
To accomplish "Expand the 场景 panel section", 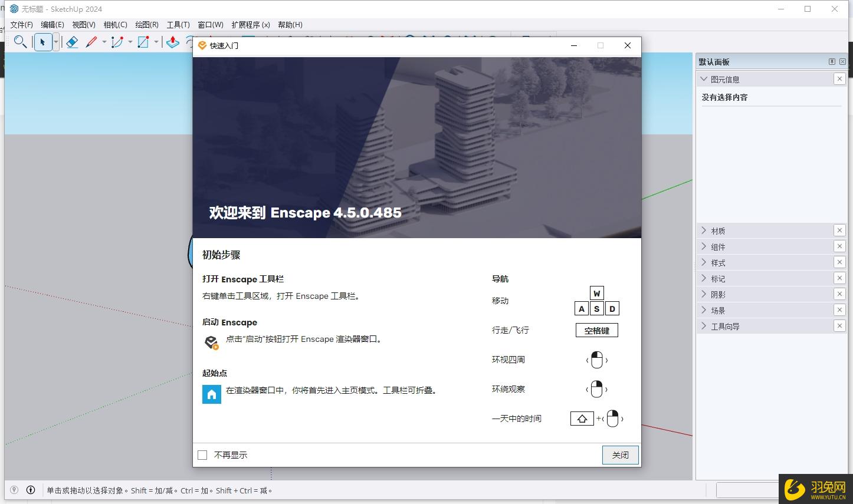I will tap(703, 310).
